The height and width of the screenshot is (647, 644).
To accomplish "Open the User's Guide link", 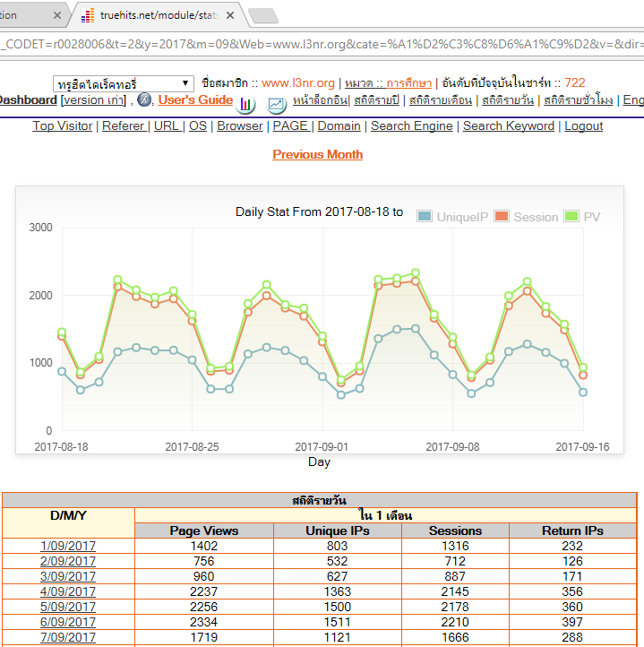I will click(x=195, y=99).
